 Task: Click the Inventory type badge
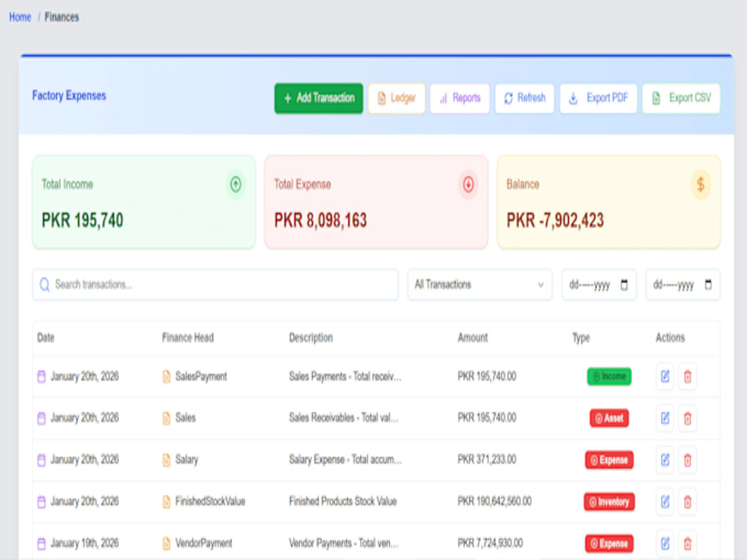coord(609,502)
